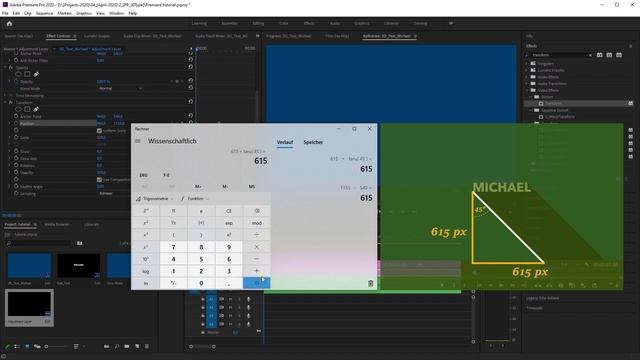This screenshot has width=640, height=360.
Task: Switch to the Lumetri Scopes tab
Action: [97, 36]
